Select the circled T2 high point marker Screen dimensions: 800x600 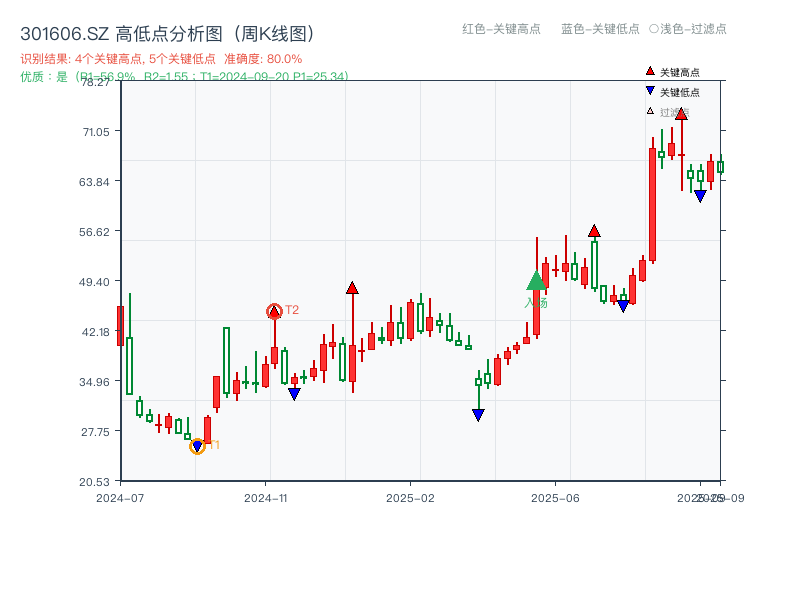[274, 309]
